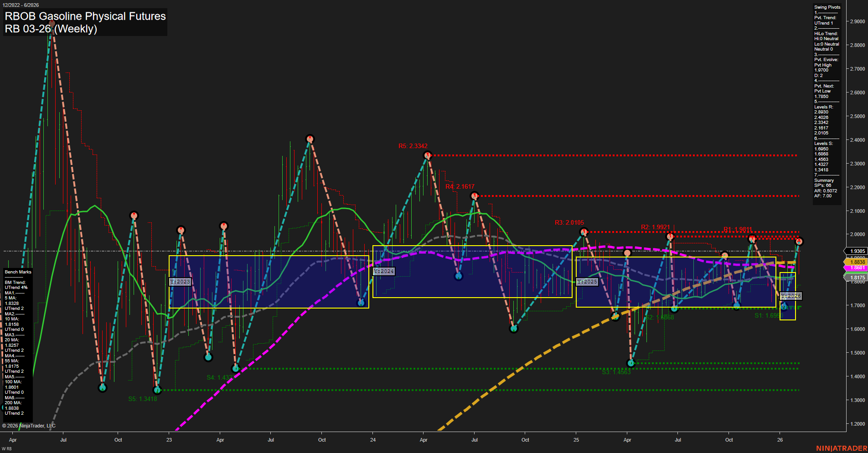The width and height of the screenshot is (868, 453).
Task: Click the teal swing pivot dot near S5 low
Action: pos(157,390)
